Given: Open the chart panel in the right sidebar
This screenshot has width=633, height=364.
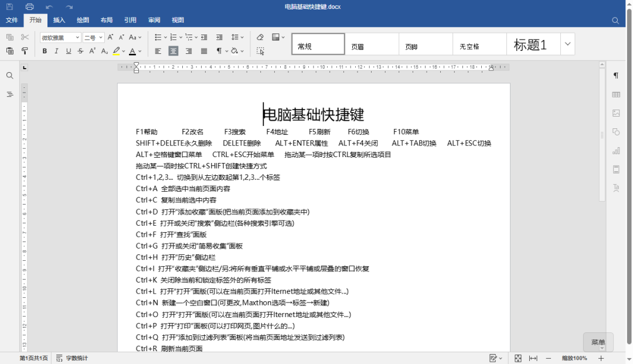Looking at the screenshot, I should coord(617,151).
